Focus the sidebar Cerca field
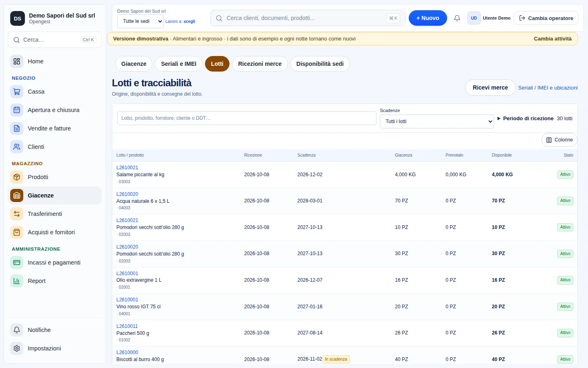 [55, 40]
